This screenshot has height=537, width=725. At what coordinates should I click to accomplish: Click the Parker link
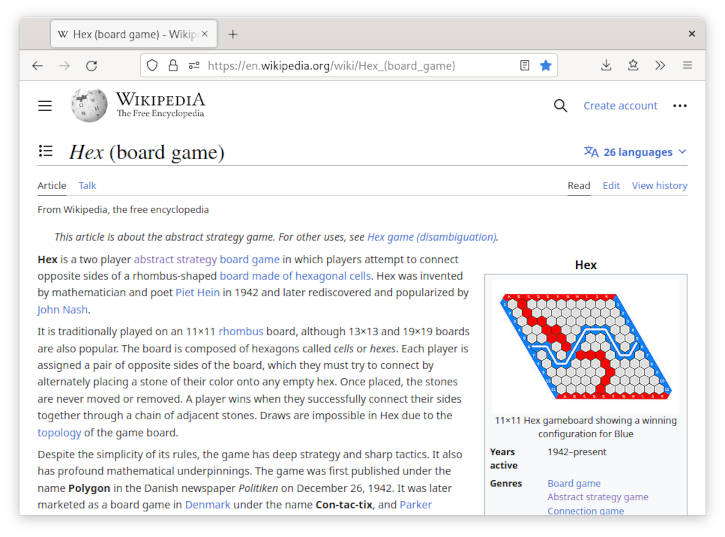pos(415,505)
